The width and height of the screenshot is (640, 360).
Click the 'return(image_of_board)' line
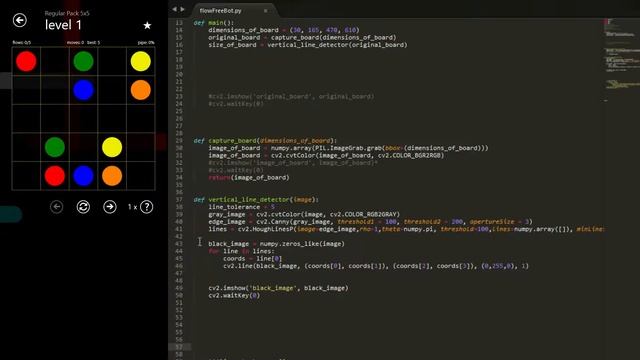tap(249, 178)
